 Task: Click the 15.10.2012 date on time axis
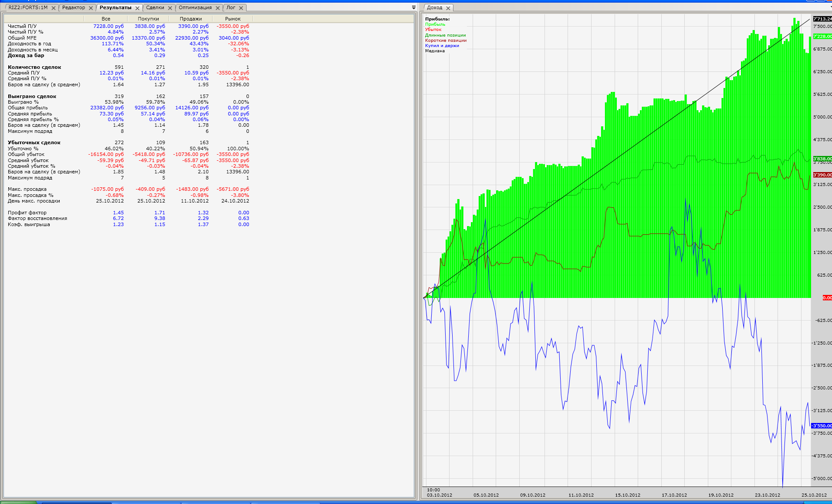point(627,495)
